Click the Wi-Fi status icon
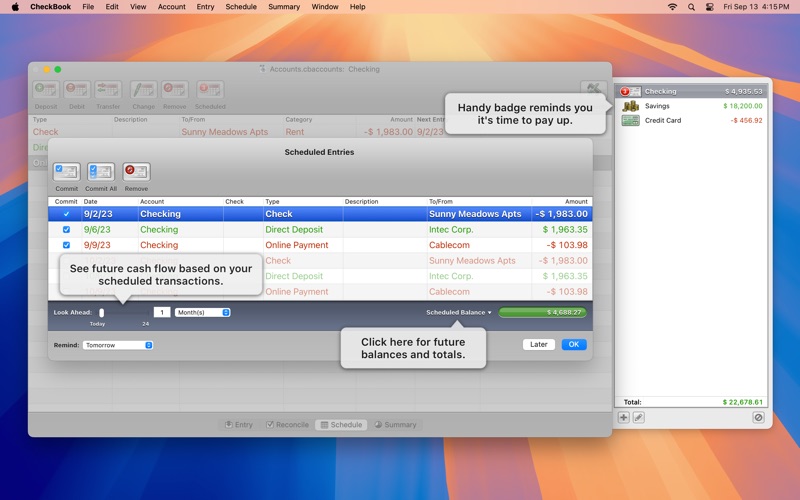This screenshot has height=500, width=800. pyautogui.click(x=672, y=7)
